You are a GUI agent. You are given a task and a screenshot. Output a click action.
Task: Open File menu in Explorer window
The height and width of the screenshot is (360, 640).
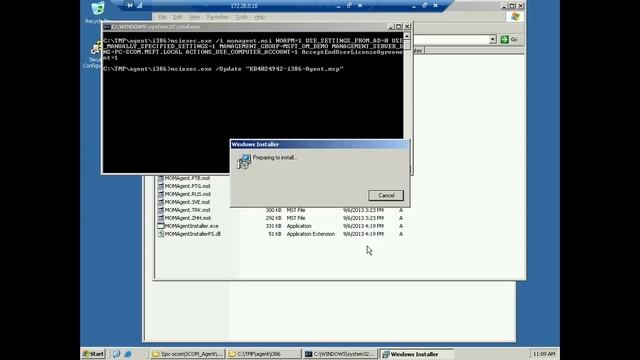[x=162, y=17]
